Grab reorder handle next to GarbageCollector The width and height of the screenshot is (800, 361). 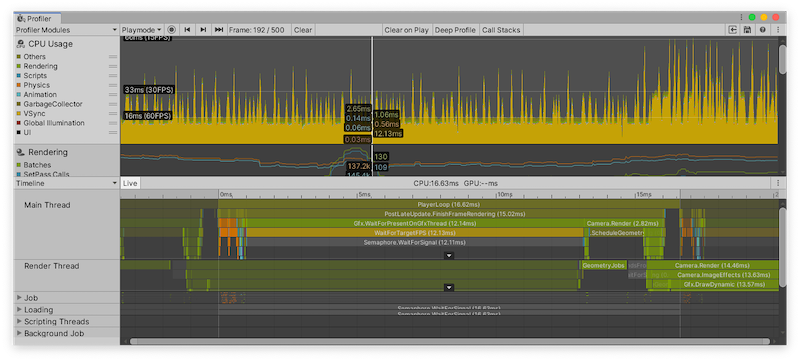click(x=113, y=104)
